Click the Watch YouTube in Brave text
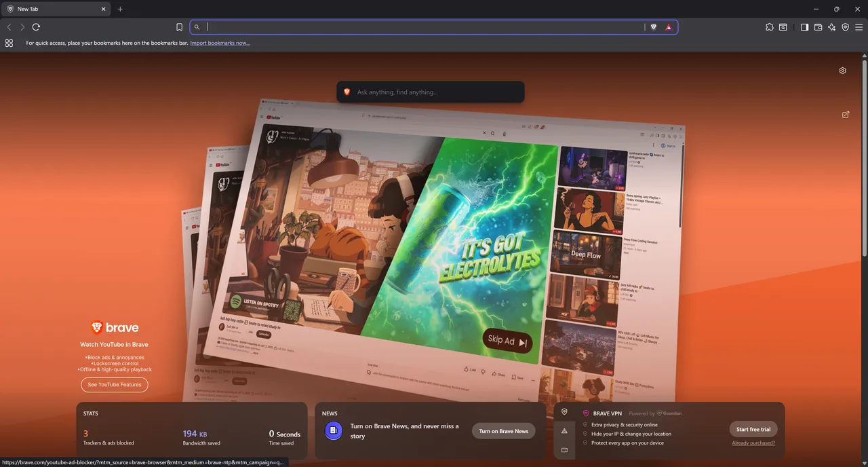Screen dimensions: 868x467 pyautogui.click(x=114, y=344)
